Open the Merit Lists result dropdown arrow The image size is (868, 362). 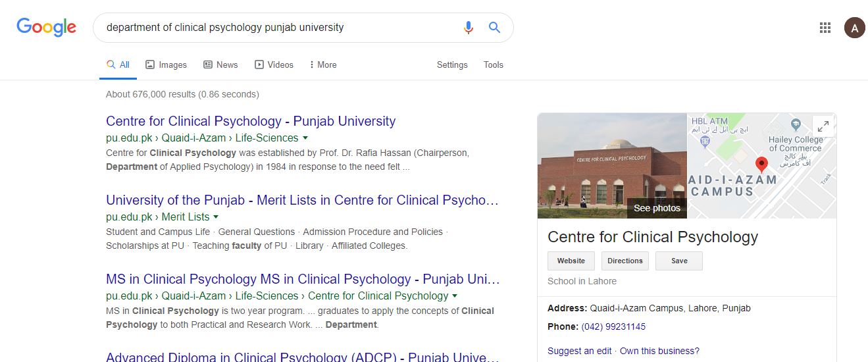click(216, 217)
